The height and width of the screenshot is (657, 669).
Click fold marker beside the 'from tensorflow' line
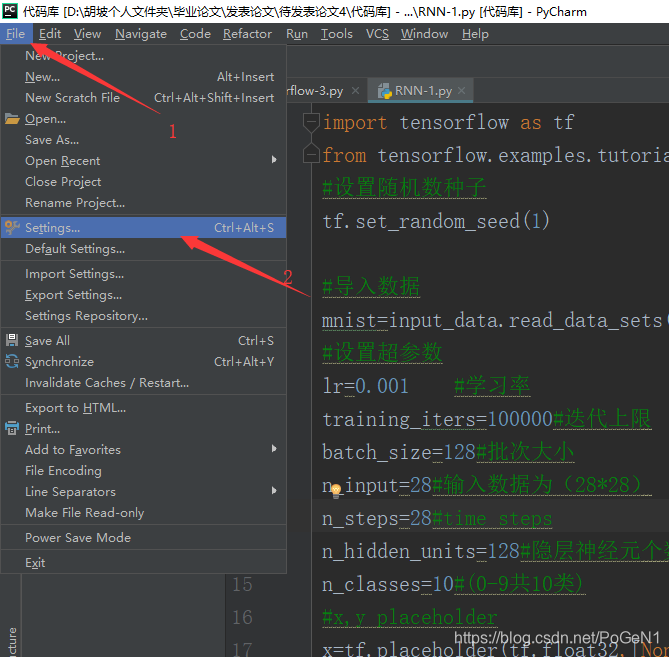[311, 154]
